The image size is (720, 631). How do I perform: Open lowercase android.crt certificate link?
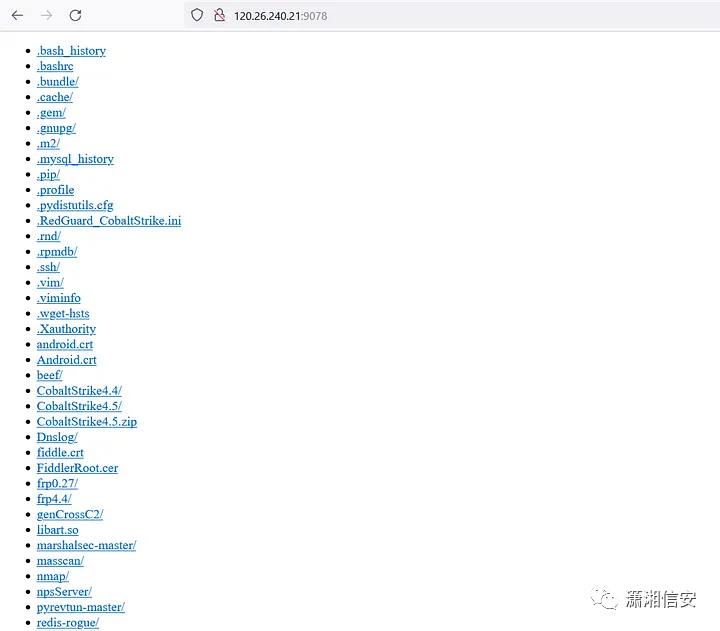[x=65, y=344]
